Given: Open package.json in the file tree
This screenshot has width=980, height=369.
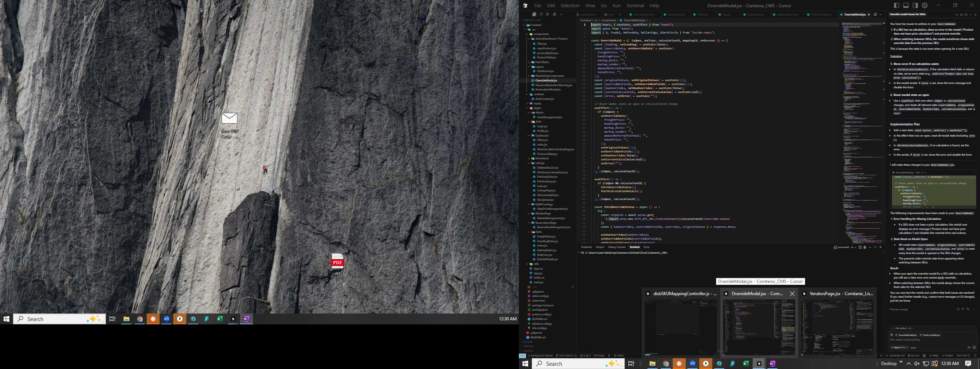Looking at the screenshot, I should pyautogui.click(x=540, y=310).
